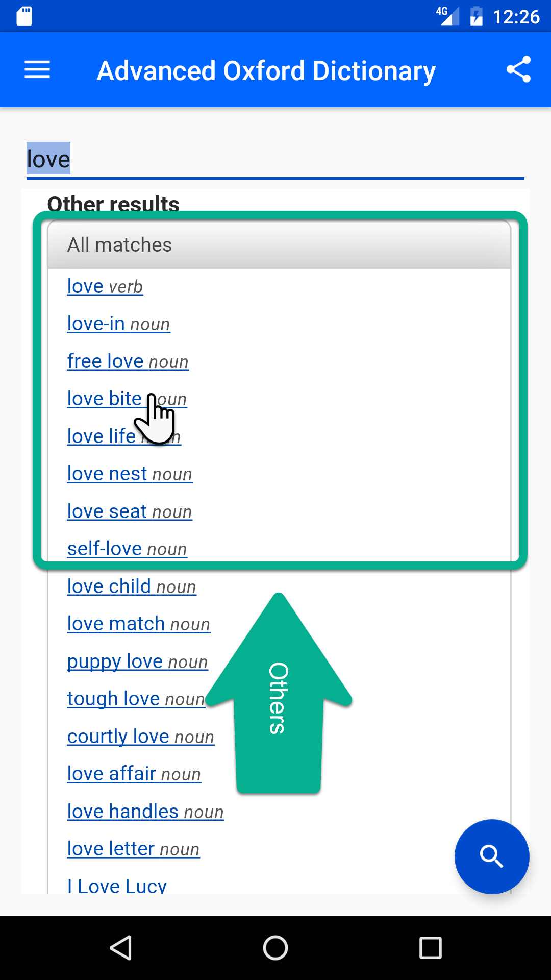Open the 'puppy love' definition
The height and width of the screenshot is (980, 551).
(x=137, y=660)
